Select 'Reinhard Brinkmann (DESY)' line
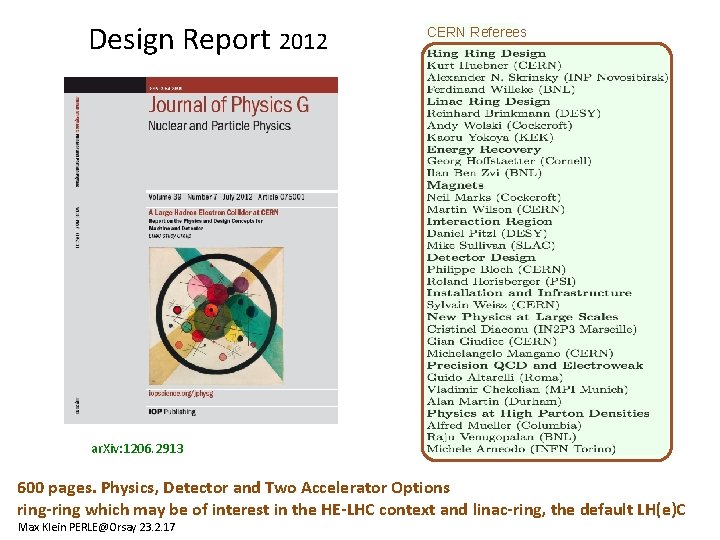720x540 pixels. [x=513, y=113]
